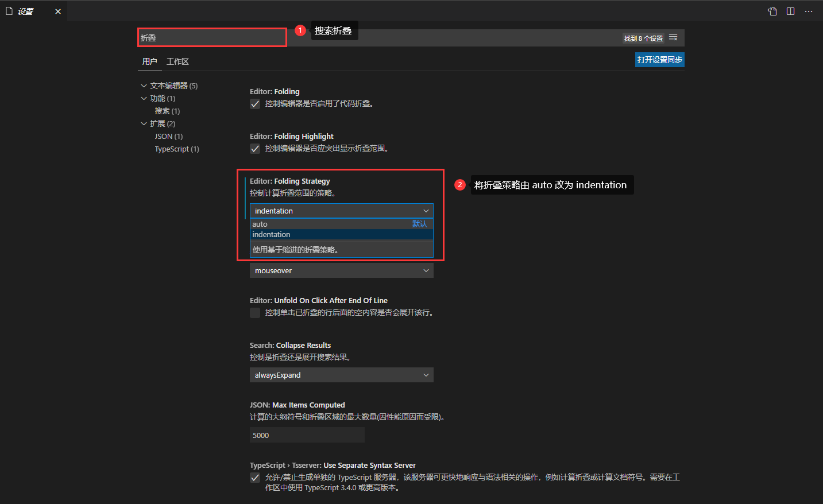Select 搜索 (1) in settings tree

(x=167, y=111)
